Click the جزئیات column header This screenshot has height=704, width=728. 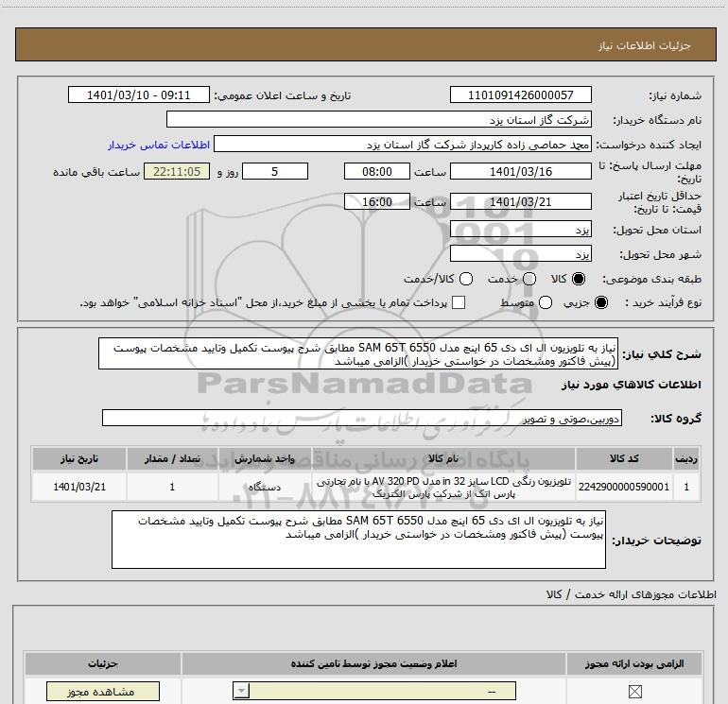[x=103, y=664]
